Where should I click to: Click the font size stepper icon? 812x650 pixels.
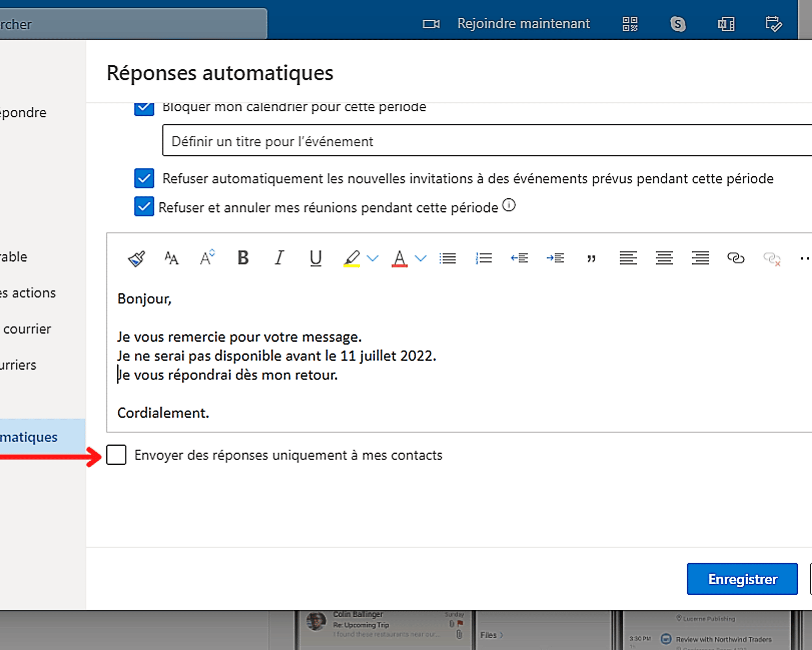pyautogui.click(x=207, y=258)
